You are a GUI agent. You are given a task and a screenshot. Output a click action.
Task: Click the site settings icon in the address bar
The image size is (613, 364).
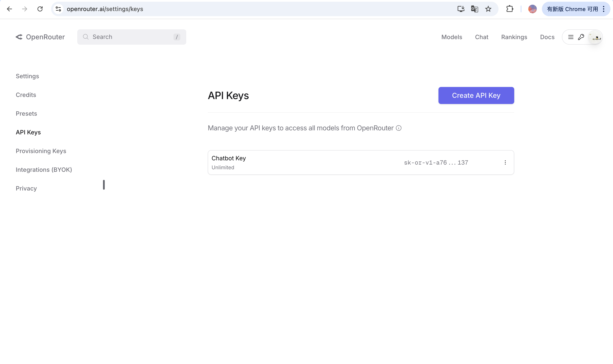click(x=59, y=9)
